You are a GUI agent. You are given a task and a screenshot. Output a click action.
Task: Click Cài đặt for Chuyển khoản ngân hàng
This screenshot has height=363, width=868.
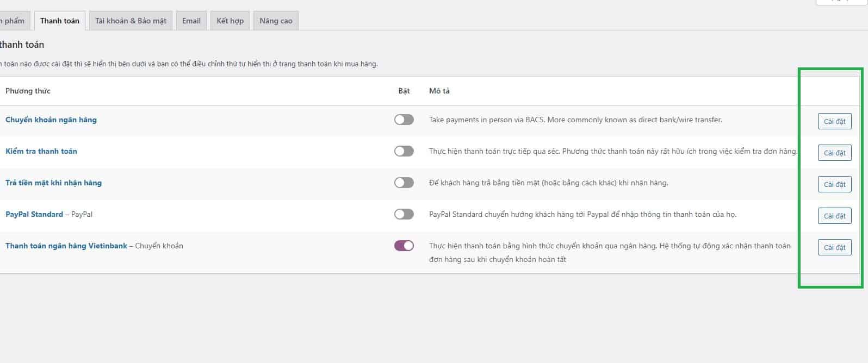tap(834, 121)
